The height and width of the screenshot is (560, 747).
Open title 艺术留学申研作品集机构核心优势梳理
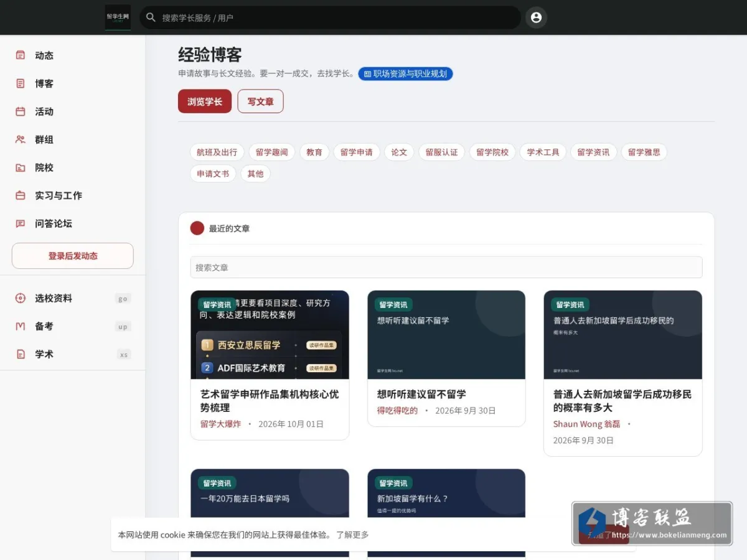(x=270, y=401)
